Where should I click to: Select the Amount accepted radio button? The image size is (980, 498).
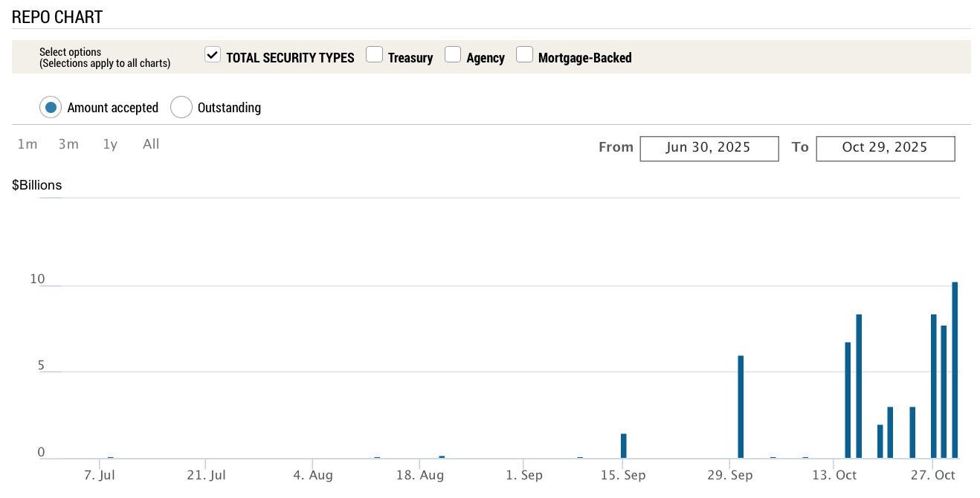pyautogui.click(x=51, y=107)
